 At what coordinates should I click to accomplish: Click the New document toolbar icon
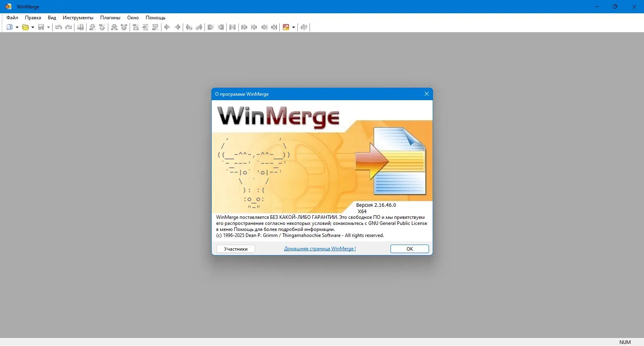pos(10,27)
